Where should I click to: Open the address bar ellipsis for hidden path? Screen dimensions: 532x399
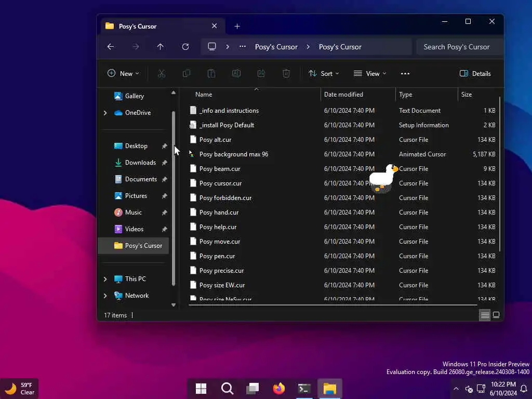point(242,47)
